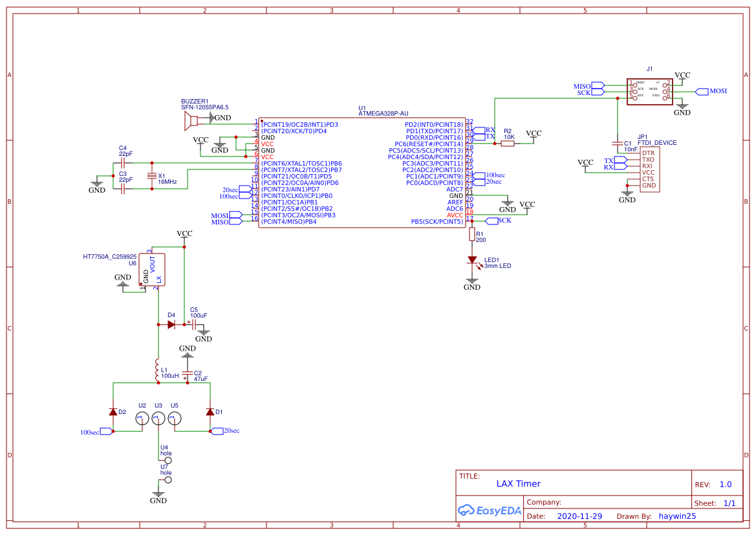Select the GND flag under capacitor C3
Viewport: 756px width, 535px height.
(x=97, y=186)
